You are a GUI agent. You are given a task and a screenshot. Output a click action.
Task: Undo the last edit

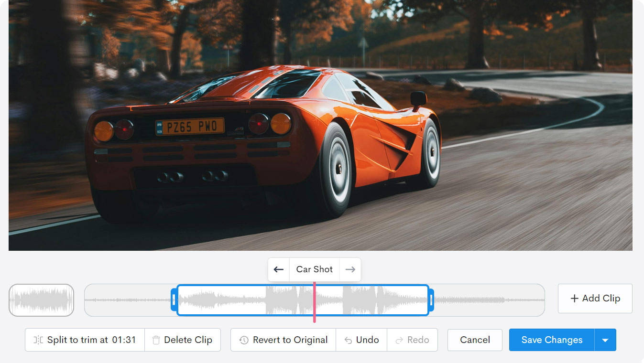coord(361,340)
